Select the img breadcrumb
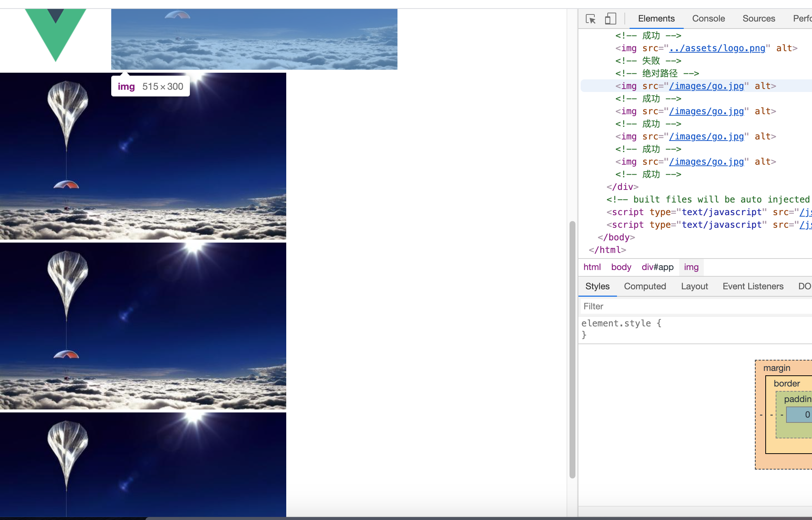Viewport: 812px width, 520px height. point(691,267)
